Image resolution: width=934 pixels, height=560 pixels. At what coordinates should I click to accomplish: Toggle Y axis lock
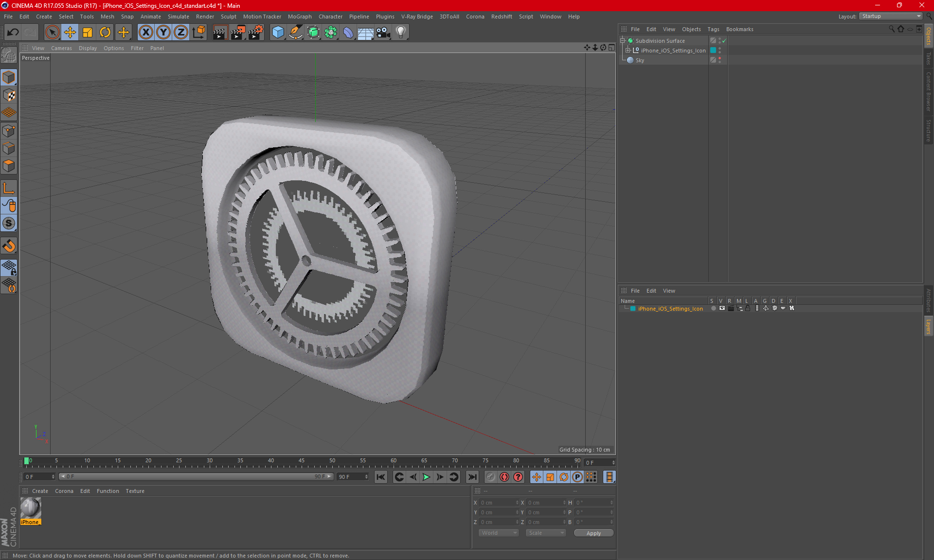point(163,32)
